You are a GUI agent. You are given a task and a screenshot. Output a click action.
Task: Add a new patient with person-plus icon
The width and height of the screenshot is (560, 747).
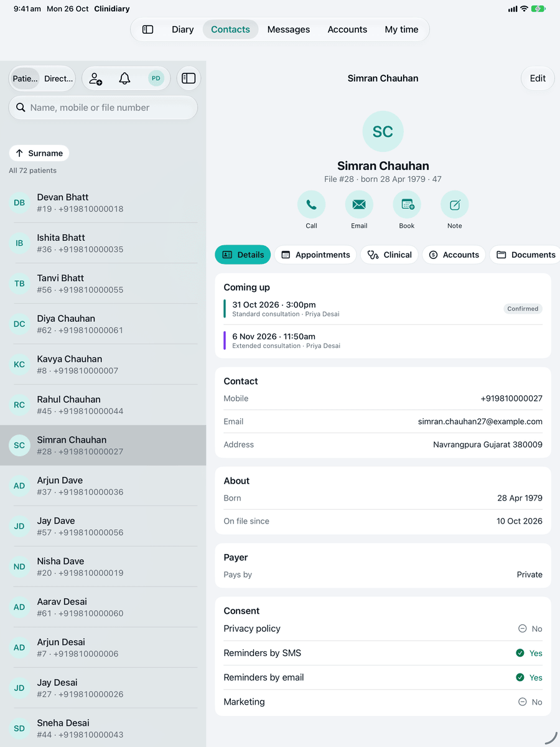[95, 78]
